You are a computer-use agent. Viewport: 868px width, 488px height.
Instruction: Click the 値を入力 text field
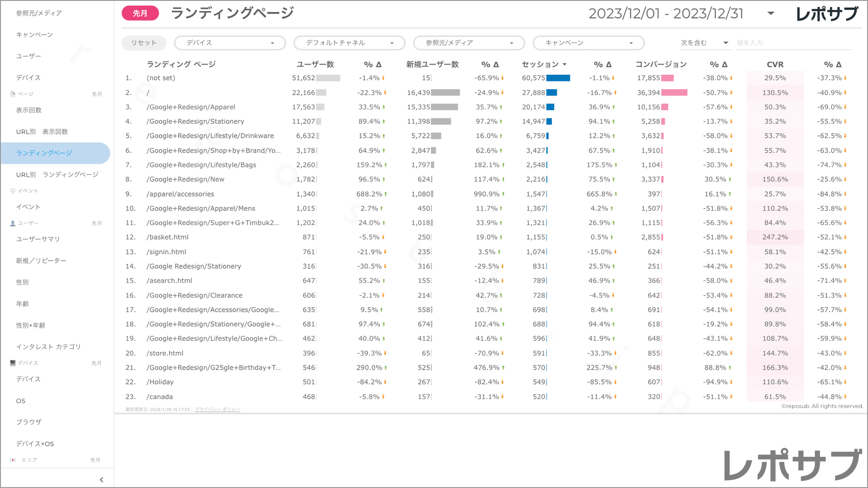[793, 43]
